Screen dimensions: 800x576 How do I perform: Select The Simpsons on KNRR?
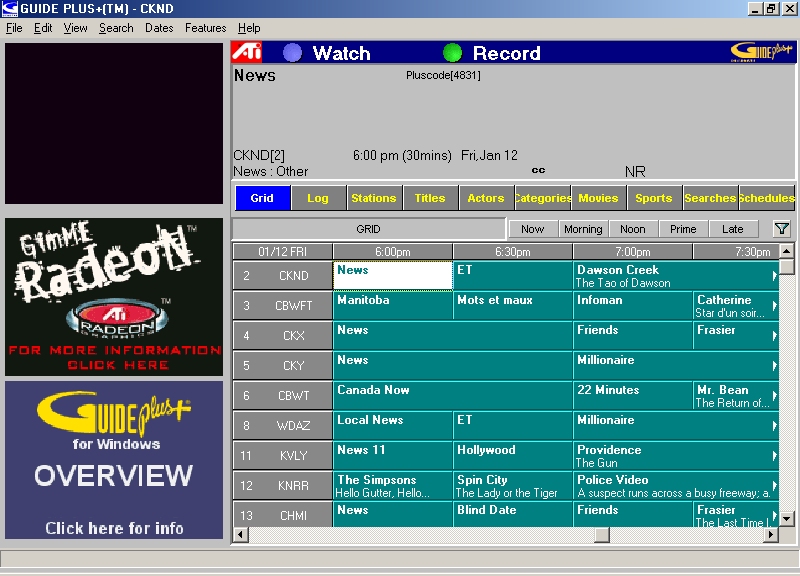click(x=393, y=486)
